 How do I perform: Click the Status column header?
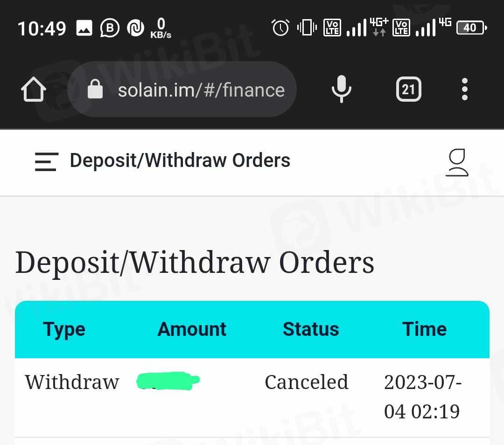tap(311, 329)
